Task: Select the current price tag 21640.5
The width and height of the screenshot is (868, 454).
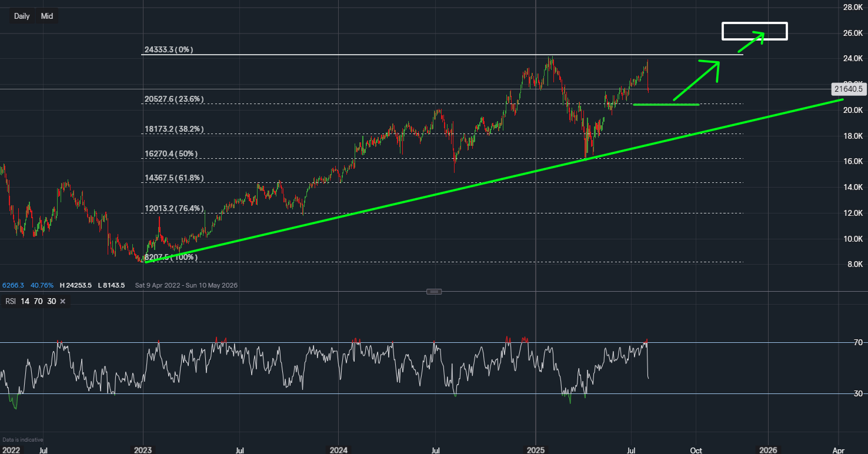Action: tap(849, 89)
